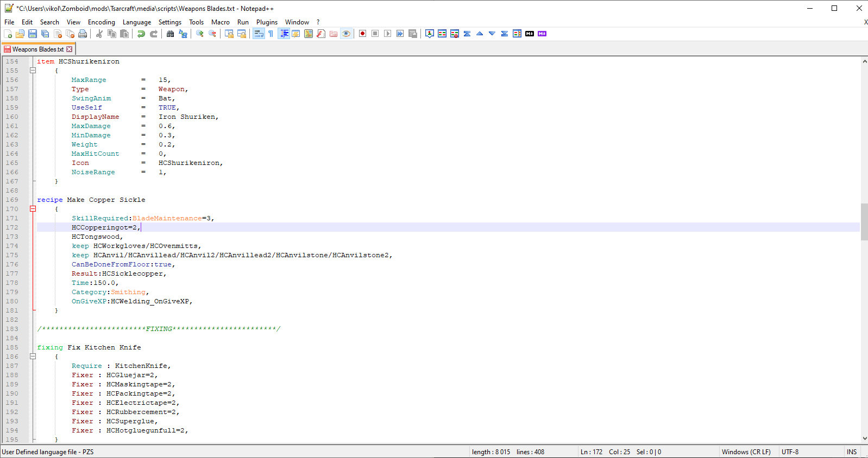Click the Copy toolbar icon
The height and width of the screenshot is (458, 868).
coord(112,34)
